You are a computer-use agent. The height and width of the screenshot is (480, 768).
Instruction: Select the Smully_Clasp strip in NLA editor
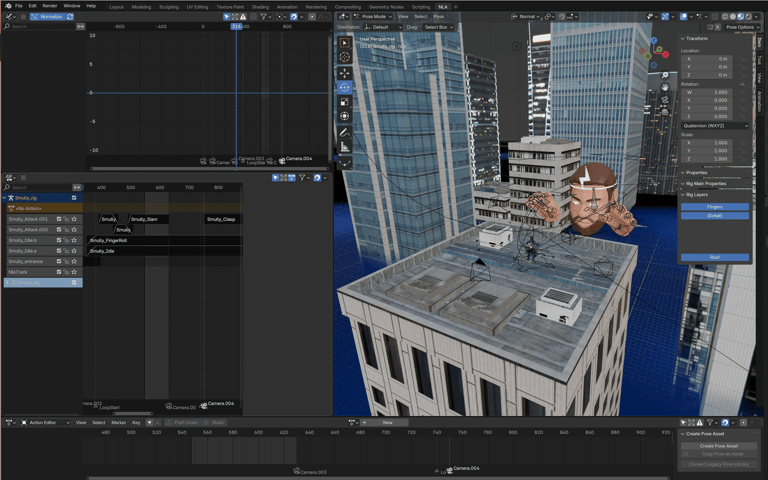point(221,219)
